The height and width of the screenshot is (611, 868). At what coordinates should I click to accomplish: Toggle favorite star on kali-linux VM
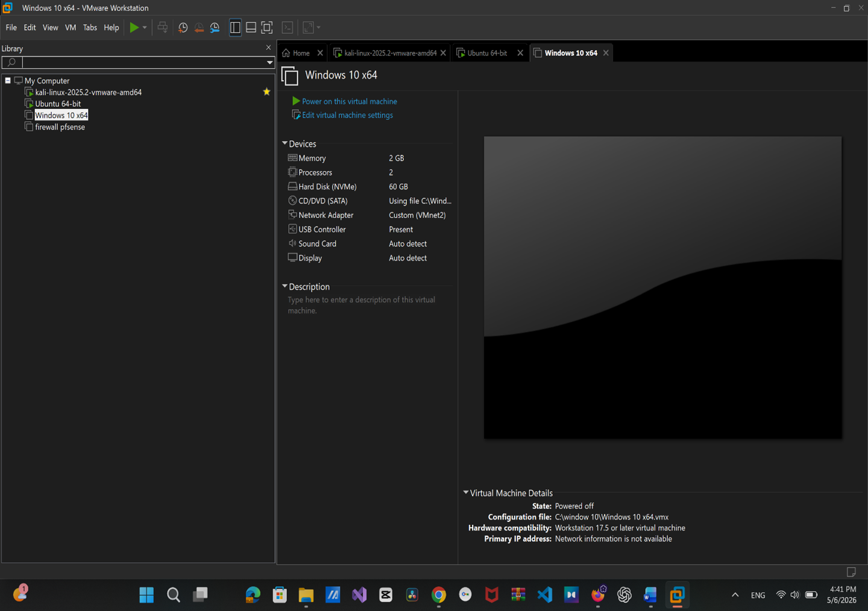(266, 92)
